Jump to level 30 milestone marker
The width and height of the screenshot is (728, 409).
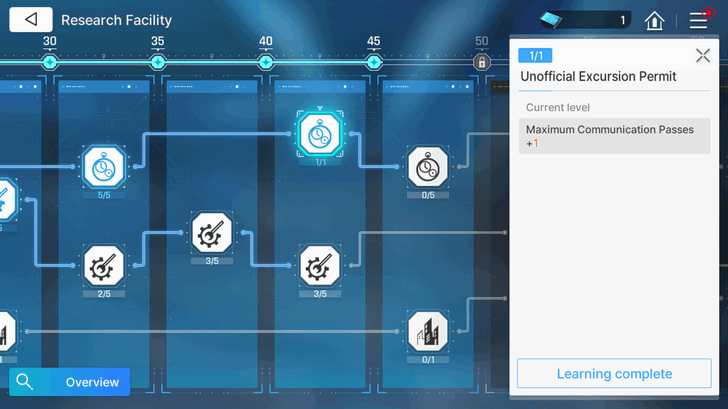(50, 62)
